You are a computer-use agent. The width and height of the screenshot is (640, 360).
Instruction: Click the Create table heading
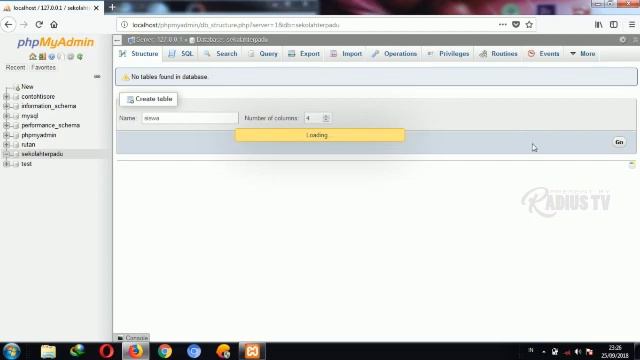pos(149,99)
